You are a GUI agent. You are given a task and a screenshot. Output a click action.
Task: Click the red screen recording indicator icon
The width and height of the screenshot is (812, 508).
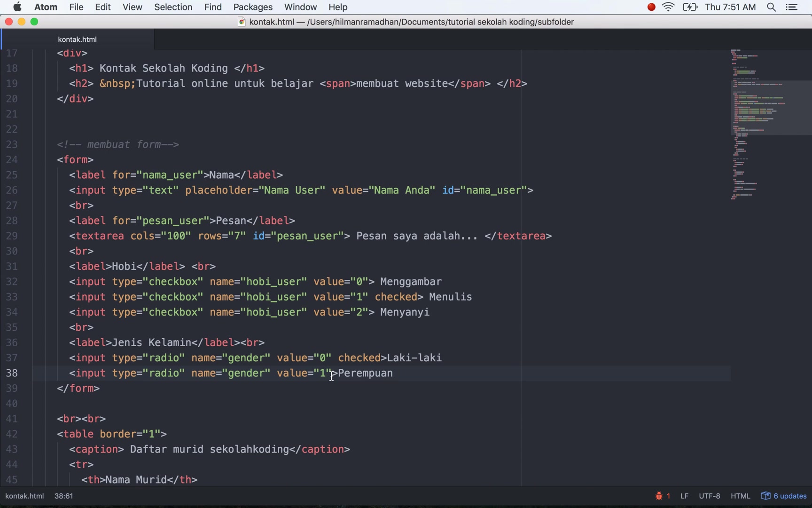click(x=651, y=7)
